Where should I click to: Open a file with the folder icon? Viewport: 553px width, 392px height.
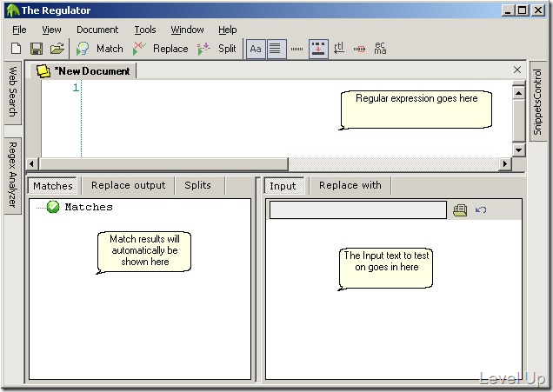click(57, 49)
